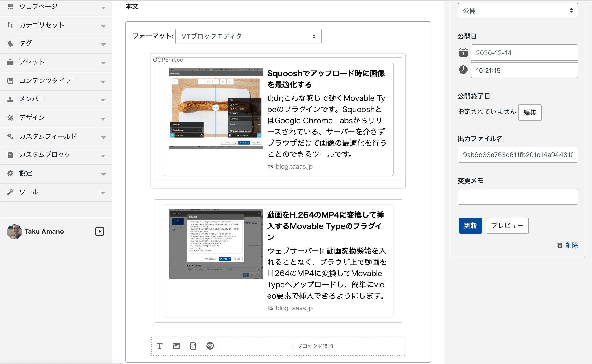This screenshot has width=592, height=364.
Task: Click the file/document block icon
Action: (193, 346)
